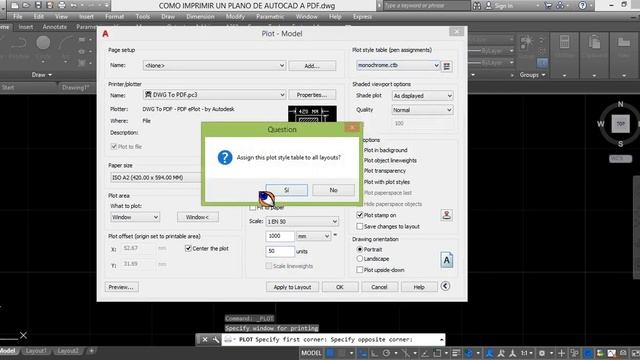Open the Page setup Name dropdown

214,65
